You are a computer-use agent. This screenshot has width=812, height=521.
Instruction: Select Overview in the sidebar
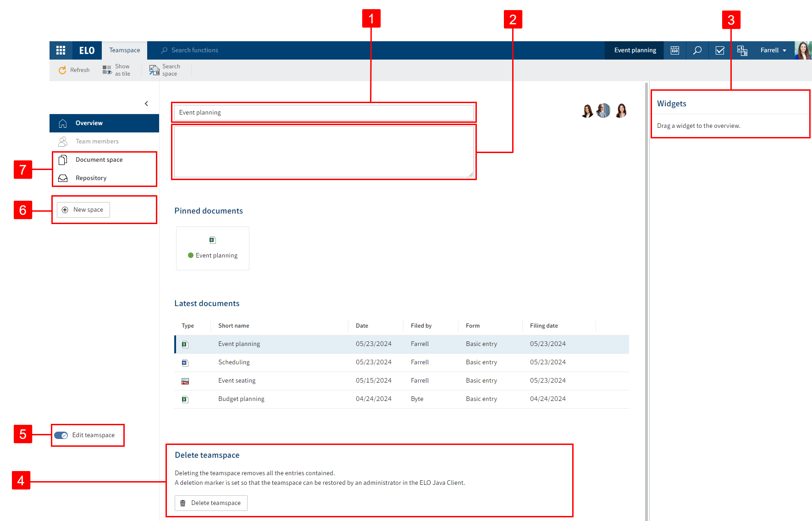104,123
